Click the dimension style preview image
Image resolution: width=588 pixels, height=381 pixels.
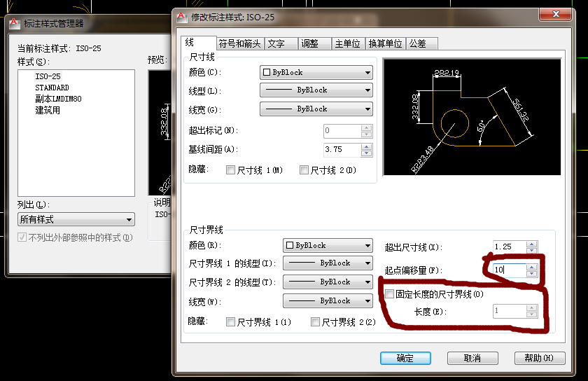tap(472, 117)
